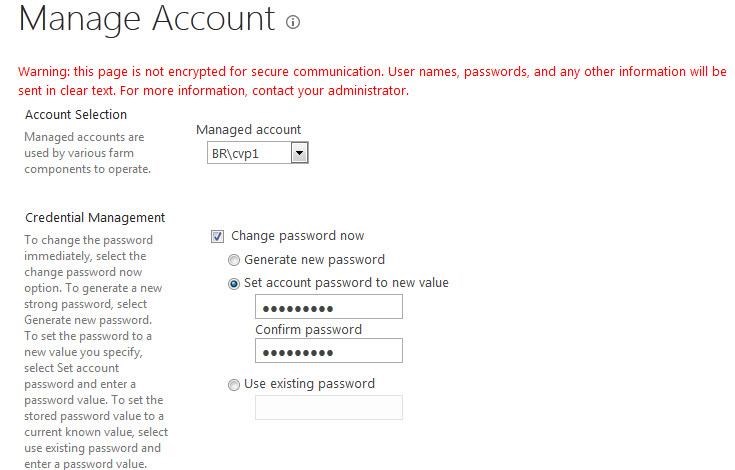Choose Set account password to new value radio

233,283
